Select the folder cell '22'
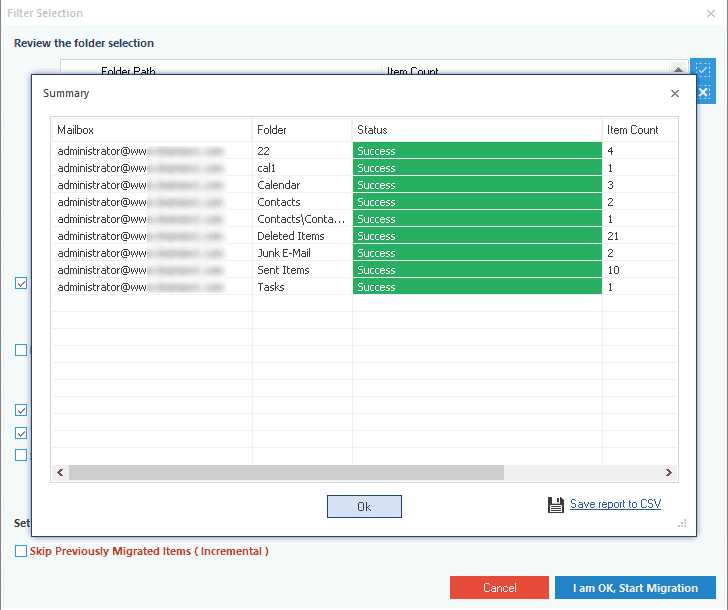The image size is (728, 610). click(x=302, y=151)
